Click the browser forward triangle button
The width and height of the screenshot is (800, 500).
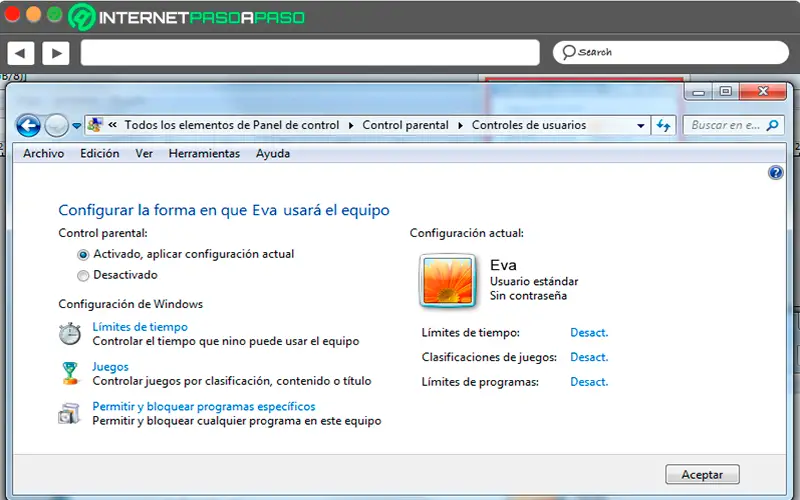pyautogui.click(x=56, y=53)
